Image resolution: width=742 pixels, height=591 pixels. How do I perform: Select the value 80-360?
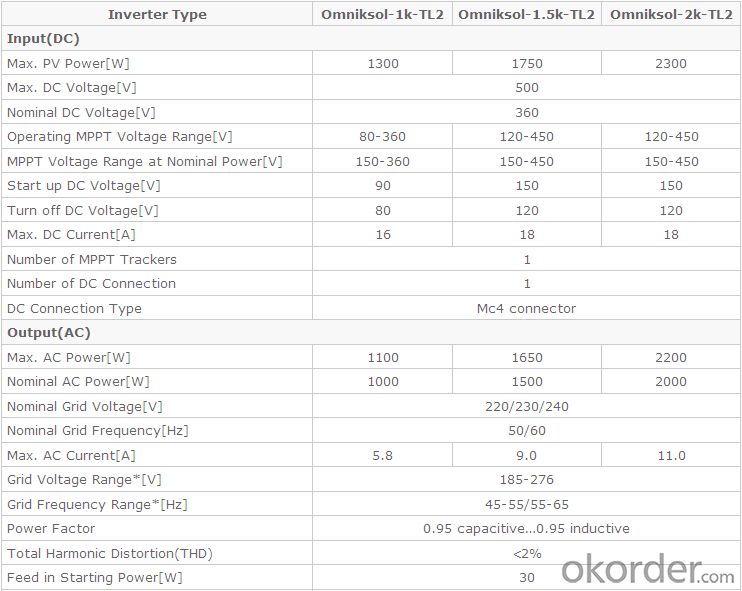(382, 137)
